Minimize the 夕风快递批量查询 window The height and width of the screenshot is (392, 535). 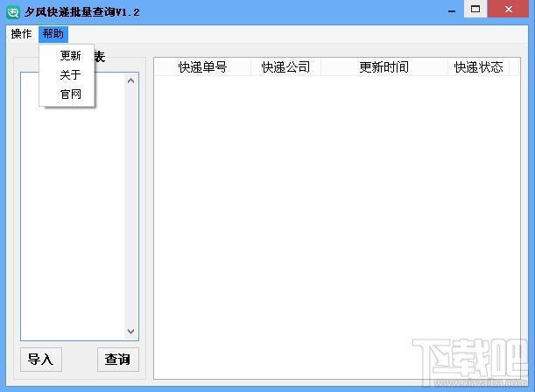point(451,10)
